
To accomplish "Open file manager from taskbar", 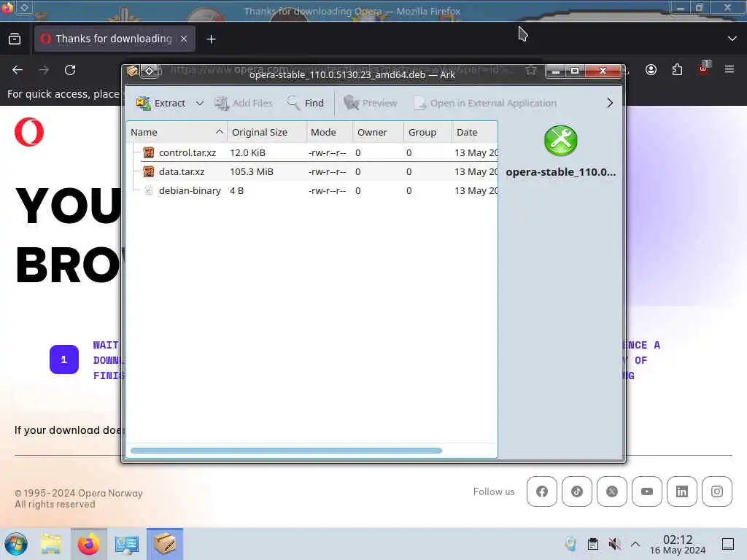I will [x=51, y=544].
